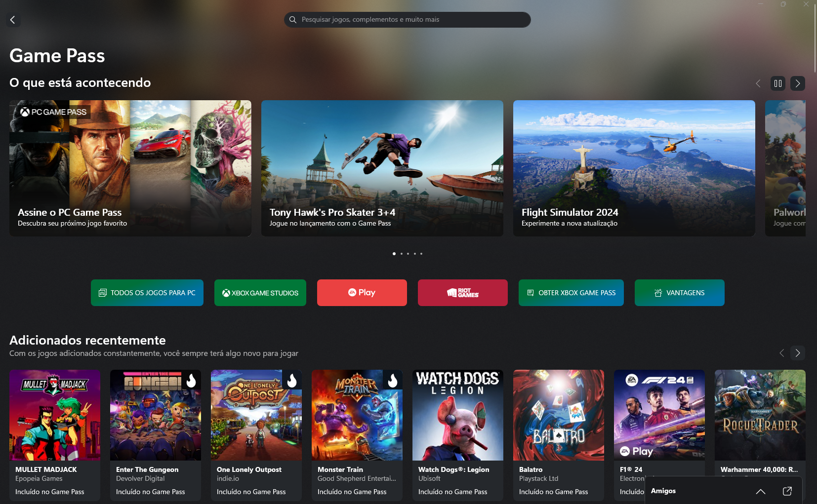Click the Warhammer 40,000 title text
Viewport: 817px width, 504px height.
point(759,469)
